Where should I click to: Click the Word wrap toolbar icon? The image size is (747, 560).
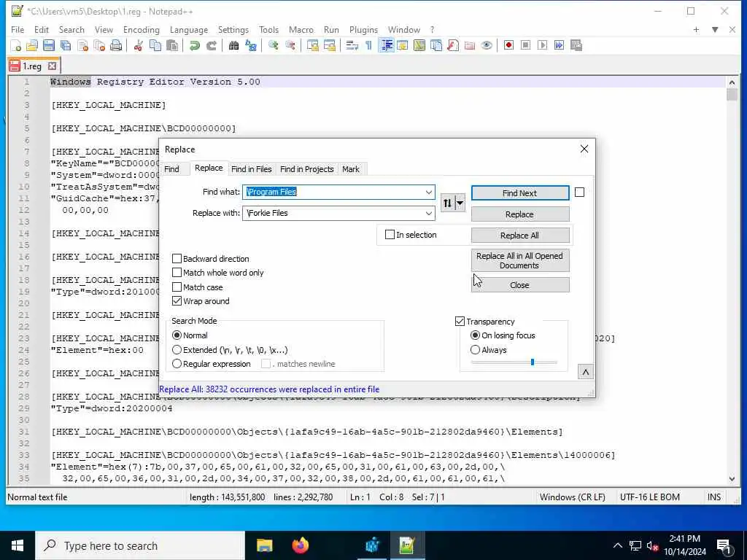tap(352, 45)
